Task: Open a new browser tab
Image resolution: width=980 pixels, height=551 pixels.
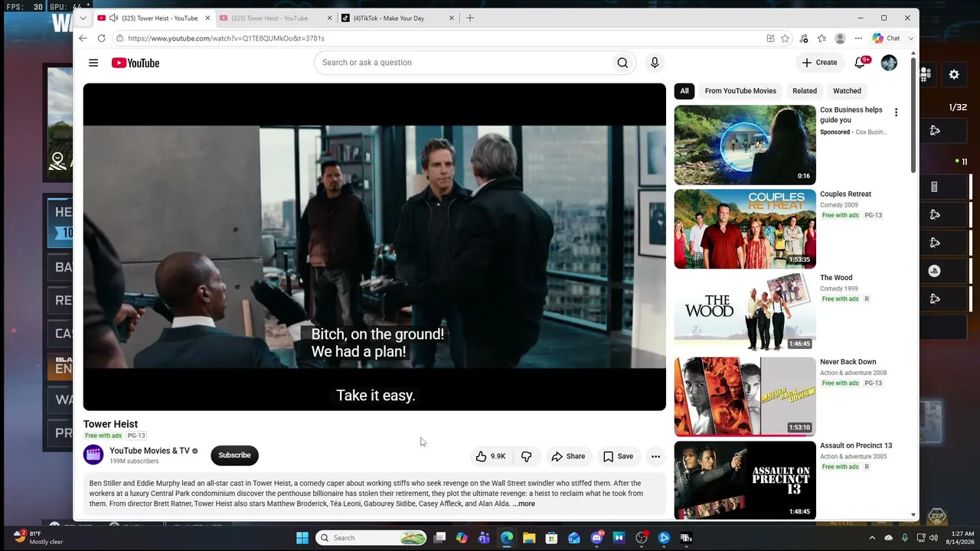Action: tap(470, 18)
